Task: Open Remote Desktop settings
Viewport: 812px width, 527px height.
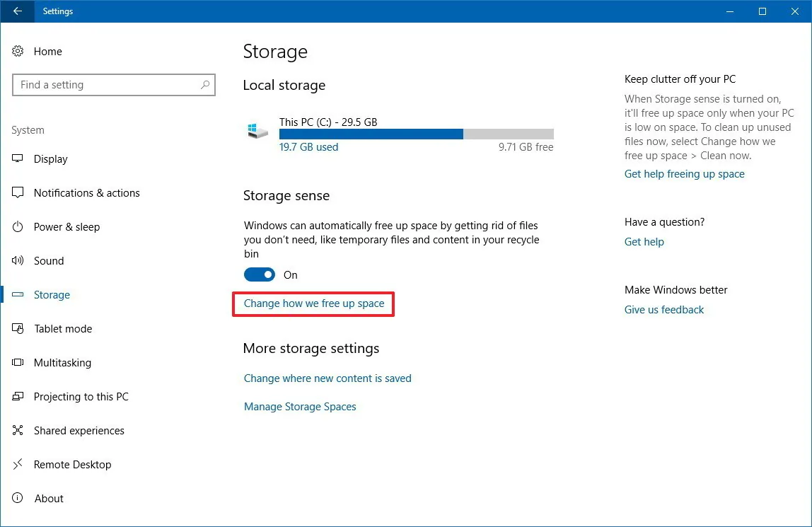Action: coord(72,464)
